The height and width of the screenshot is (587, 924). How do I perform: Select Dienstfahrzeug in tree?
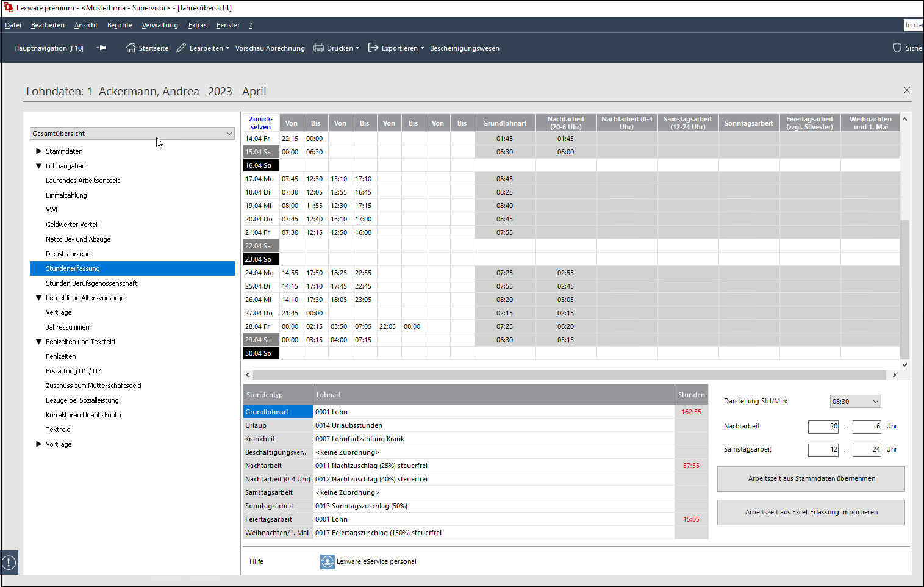point(68,254)
